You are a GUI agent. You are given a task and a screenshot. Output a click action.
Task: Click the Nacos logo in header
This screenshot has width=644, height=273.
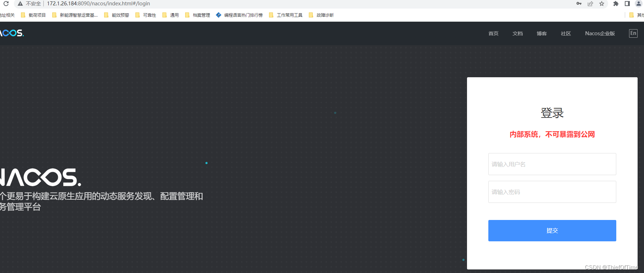click(12, 33)
